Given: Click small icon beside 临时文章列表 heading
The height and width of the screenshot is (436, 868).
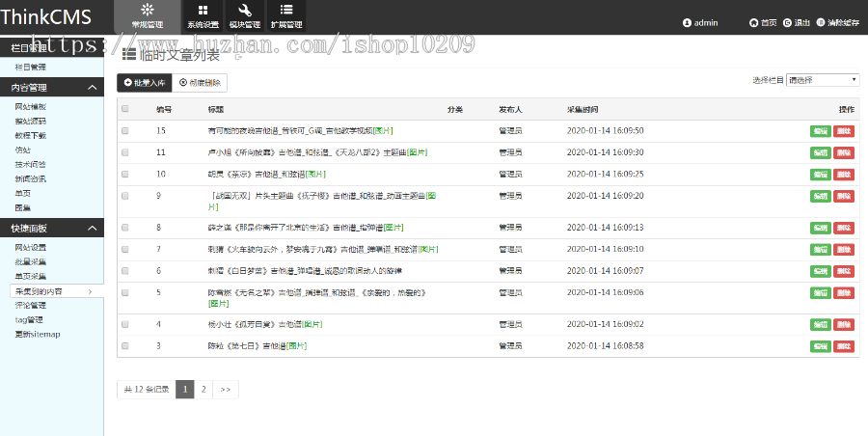Looking at the screenshot, I should [238, 57].
